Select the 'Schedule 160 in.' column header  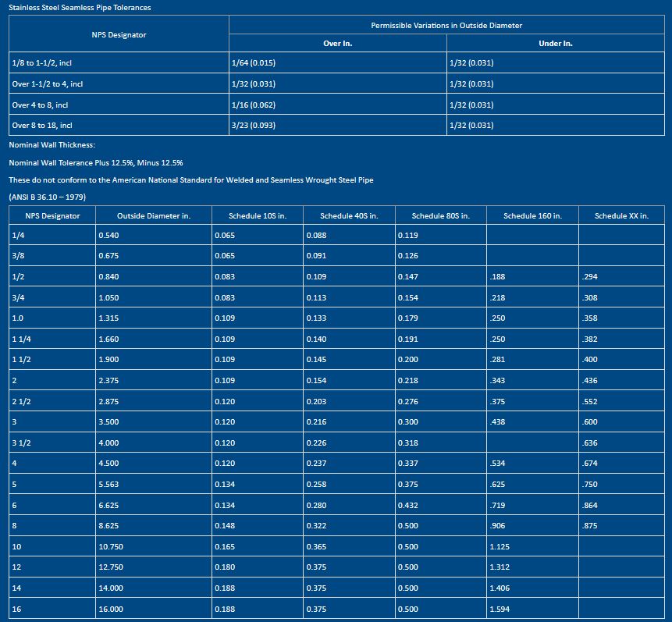(532, 215)
